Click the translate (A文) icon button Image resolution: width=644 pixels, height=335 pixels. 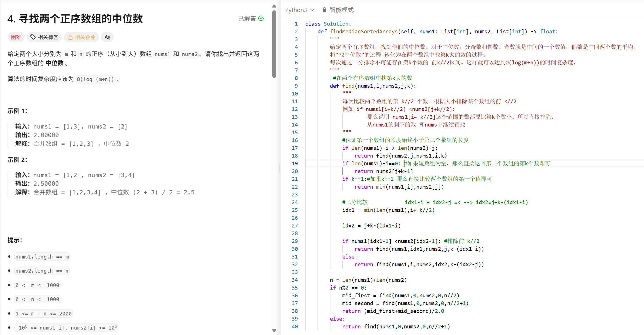pyautogui.click(x=107, y=37)
